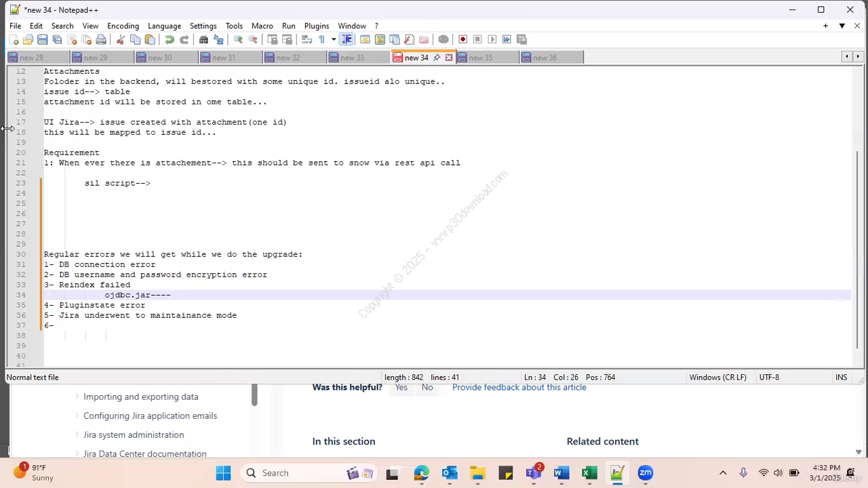Undo the last edit via toolbar
The height and width of the screenshot is (488, 868).
tap(170, 39)
